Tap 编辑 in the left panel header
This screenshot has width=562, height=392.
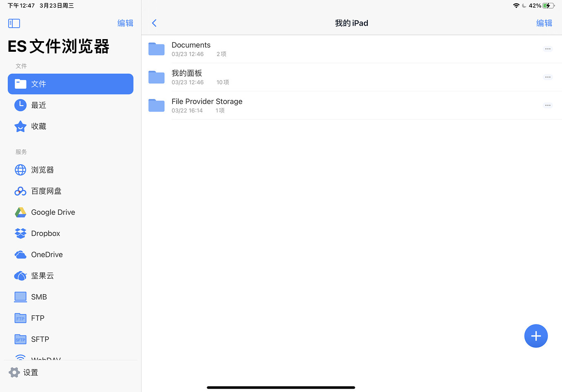tap(125, 23)
